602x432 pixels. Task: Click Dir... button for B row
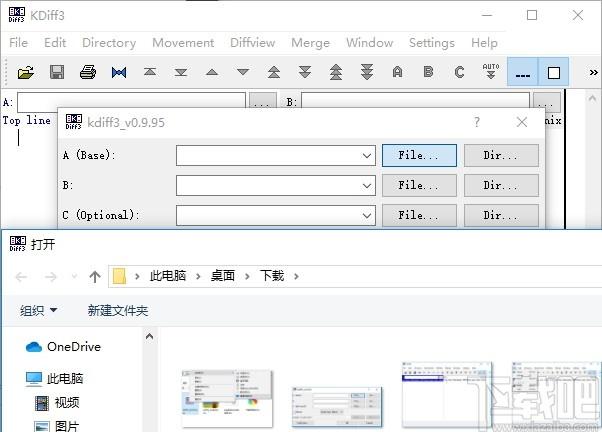[x=501, y=185]
